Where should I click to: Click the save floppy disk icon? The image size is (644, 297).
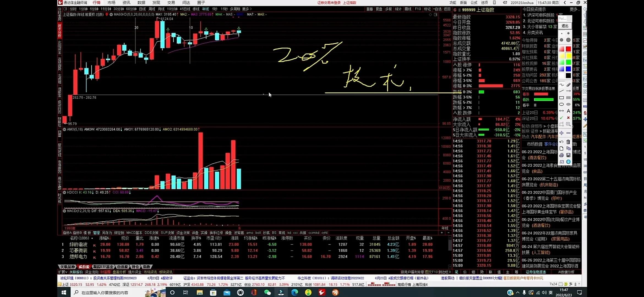[x=568, y=155]
